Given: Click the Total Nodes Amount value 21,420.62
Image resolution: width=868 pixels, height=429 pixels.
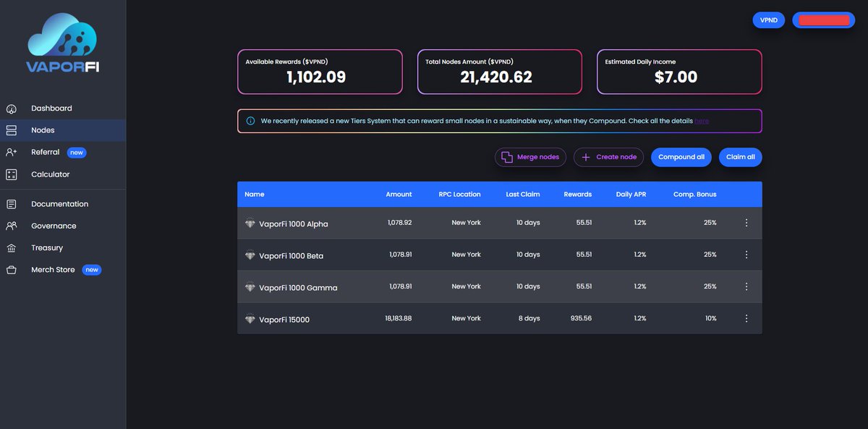Looking at the screenshot, I should [x=496, y=77].
